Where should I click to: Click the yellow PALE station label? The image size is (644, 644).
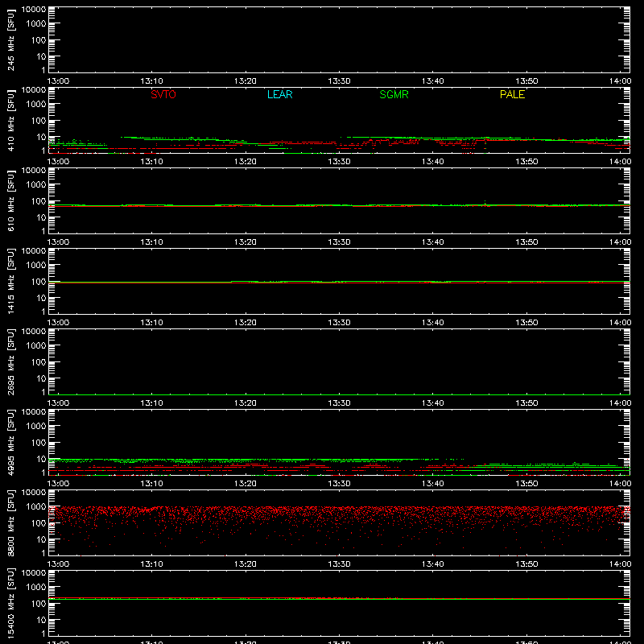pos(512,94)
